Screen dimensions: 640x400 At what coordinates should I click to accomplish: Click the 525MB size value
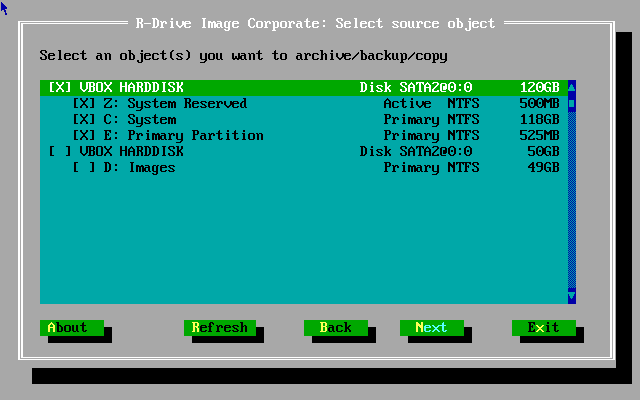(x=539, y=135)
